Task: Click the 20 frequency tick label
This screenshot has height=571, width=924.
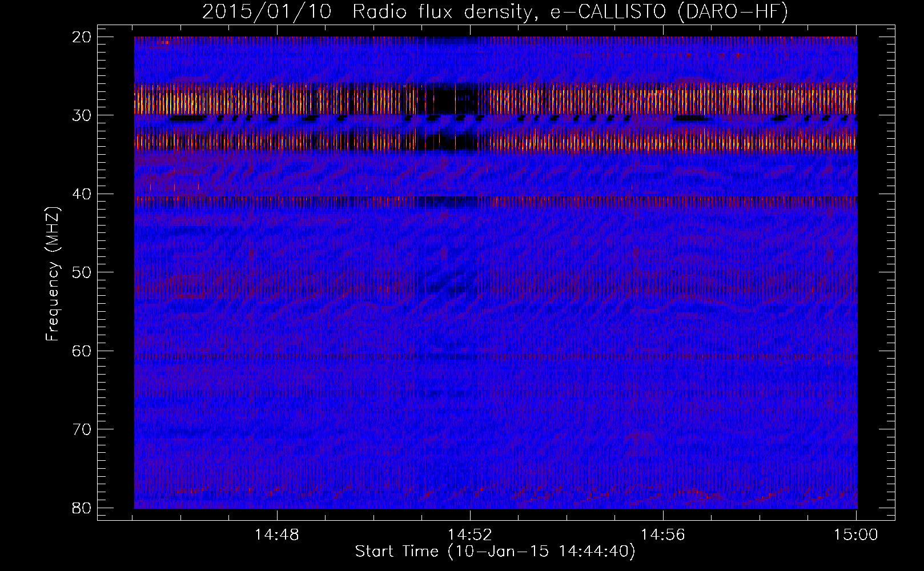Action: [x=82, y=37]
